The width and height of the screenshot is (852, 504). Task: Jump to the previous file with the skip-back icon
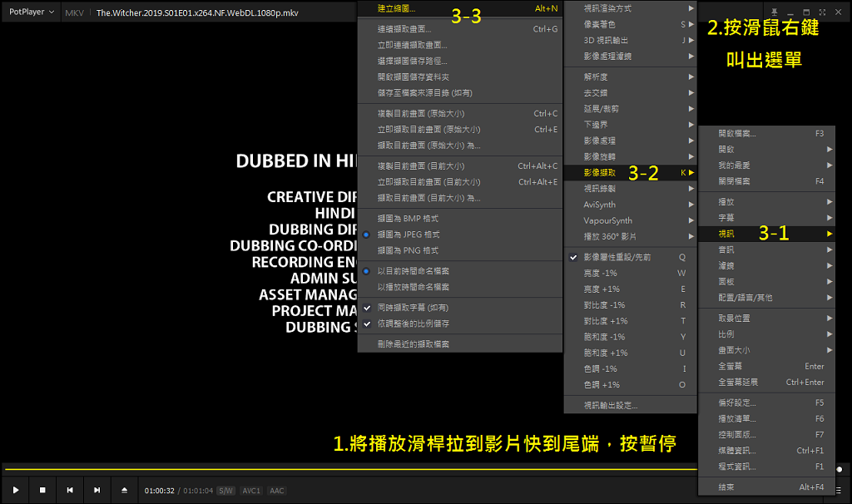click(70, 490)
